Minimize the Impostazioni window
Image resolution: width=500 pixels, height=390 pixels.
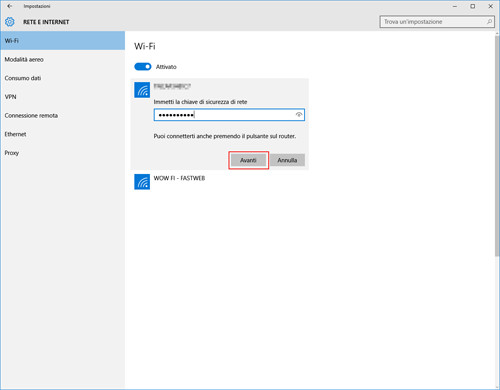(x=455, y=6)
